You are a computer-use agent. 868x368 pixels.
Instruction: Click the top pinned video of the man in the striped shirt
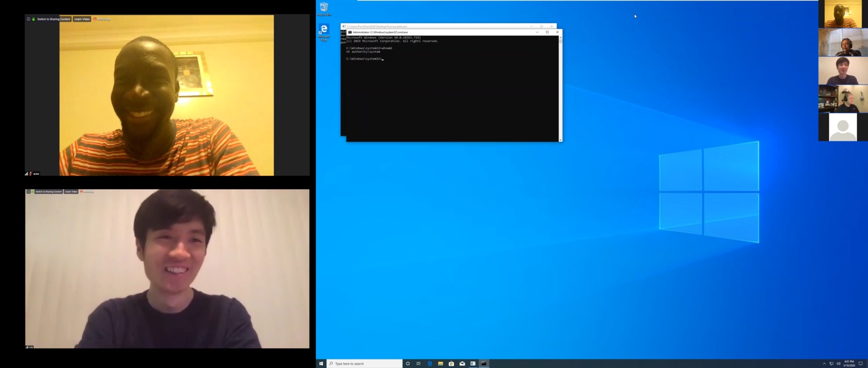[x=167, y=95]
